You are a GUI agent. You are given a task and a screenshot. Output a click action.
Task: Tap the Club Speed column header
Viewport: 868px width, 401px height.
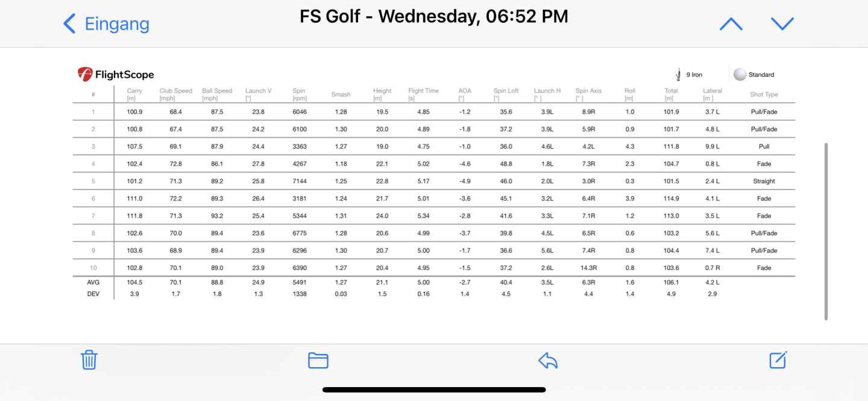point(175,94)
